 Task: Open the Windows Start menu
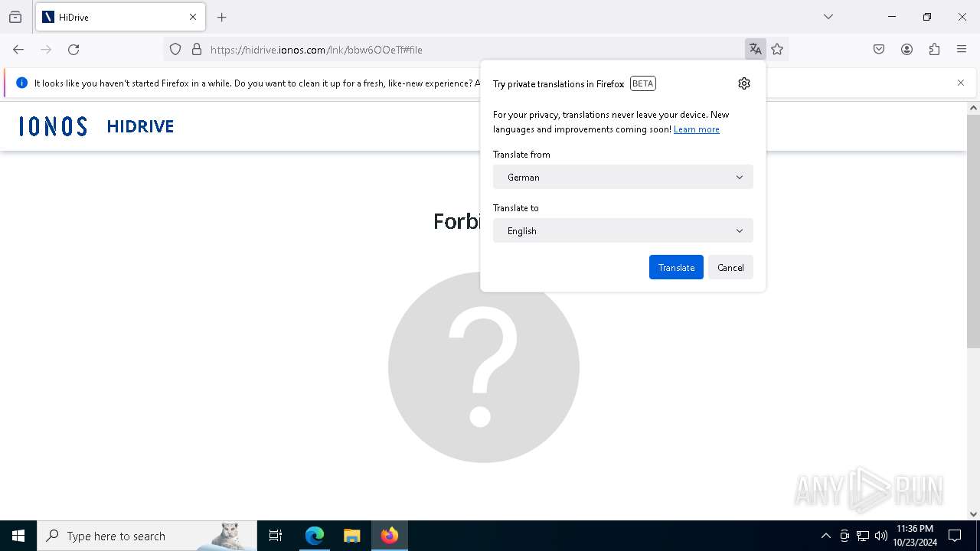[18, 536]
